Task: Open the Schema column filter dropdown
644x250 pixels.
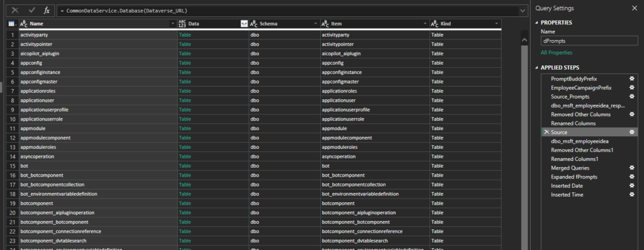Action: (x=316, y=24)
